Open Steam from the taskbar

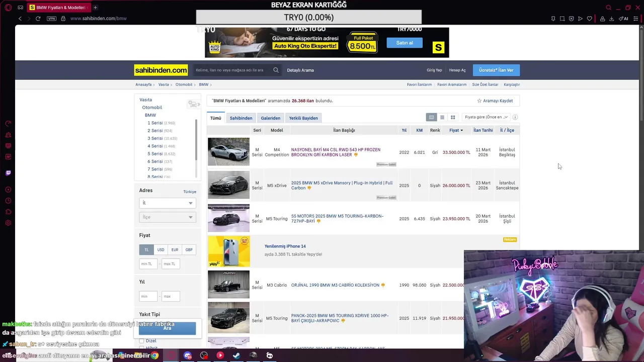pyautogui.click(x=236, y=355)
